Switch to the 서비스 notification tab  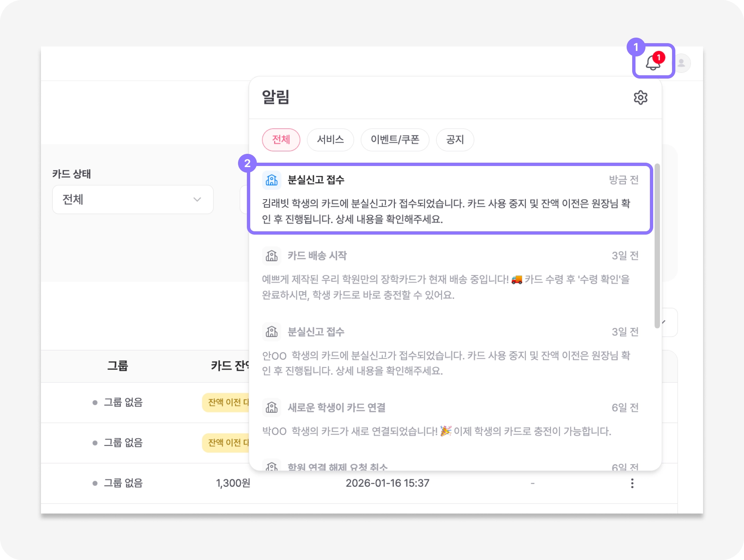pos(330,140)
